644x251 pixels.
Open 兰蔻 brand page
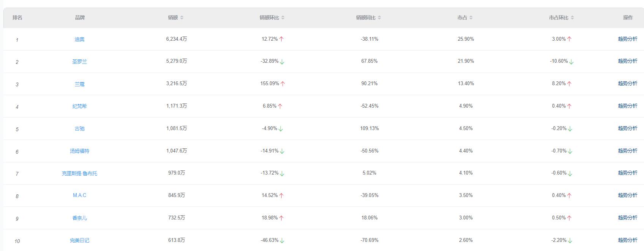tap(79, 84)
